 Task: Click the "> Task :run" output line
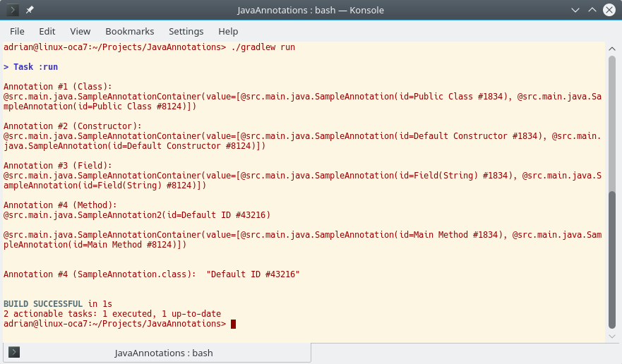pos(31,66)
